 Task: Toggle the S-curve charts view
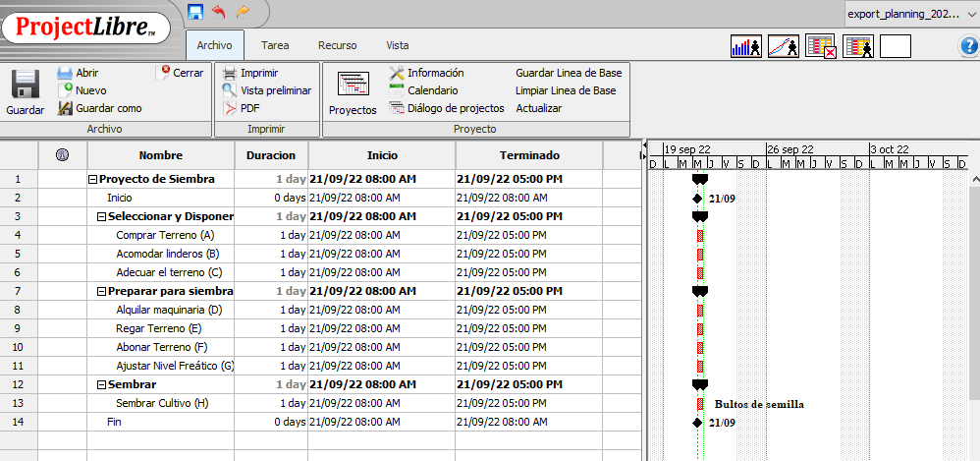click(x=783, y=46)
